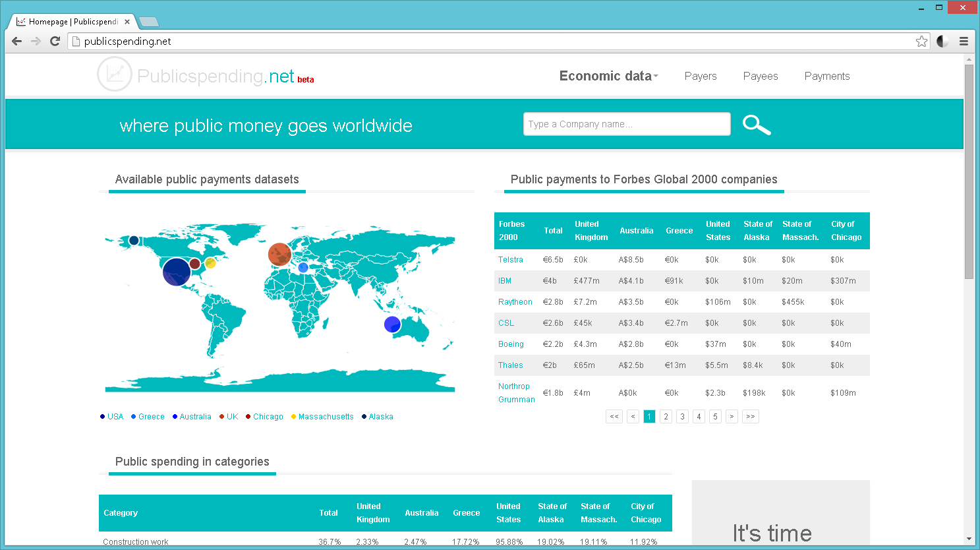Go to first page with << button
Image resolution: width=980 pixels, height=550 pixels.
[614, 416]
